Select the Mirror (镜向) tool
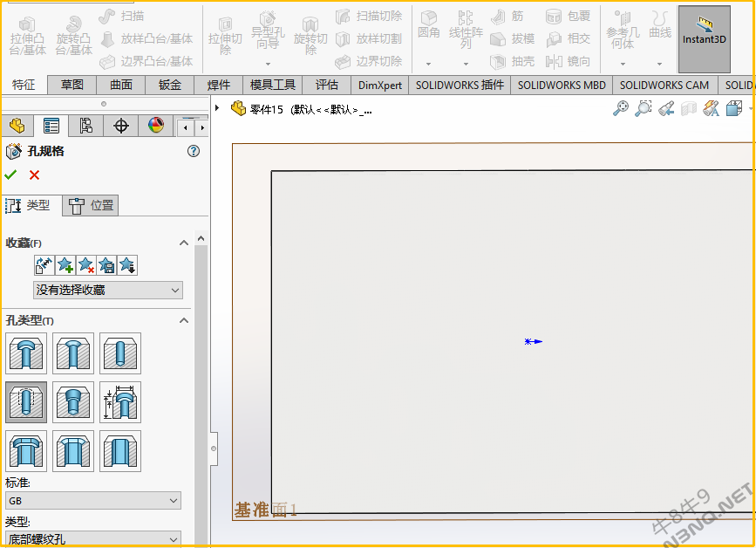Screen dimensions: 756x548 568,61
